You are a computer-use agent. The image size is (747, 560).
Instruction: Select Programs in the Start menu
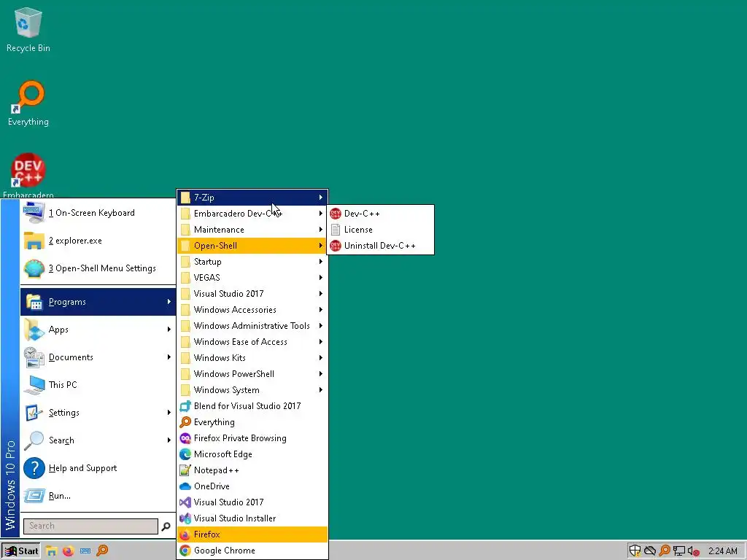98,302
